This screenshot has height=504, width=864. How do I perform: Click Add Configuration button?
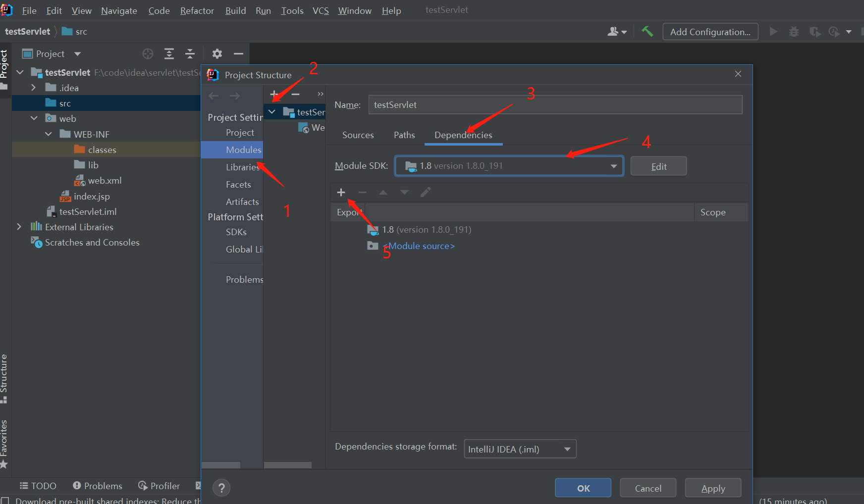point(710,32)
